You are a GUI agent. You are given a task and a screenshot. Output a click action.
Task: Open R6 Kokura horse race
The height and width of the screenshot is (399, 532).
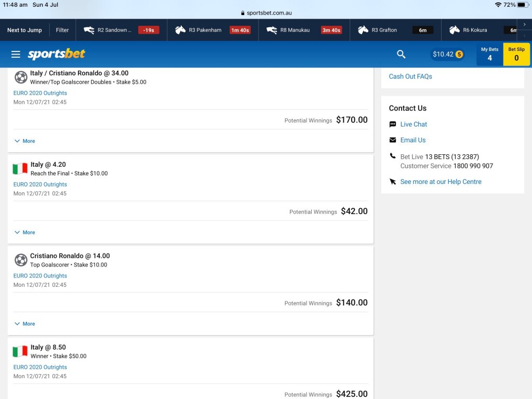coord(479,30)
